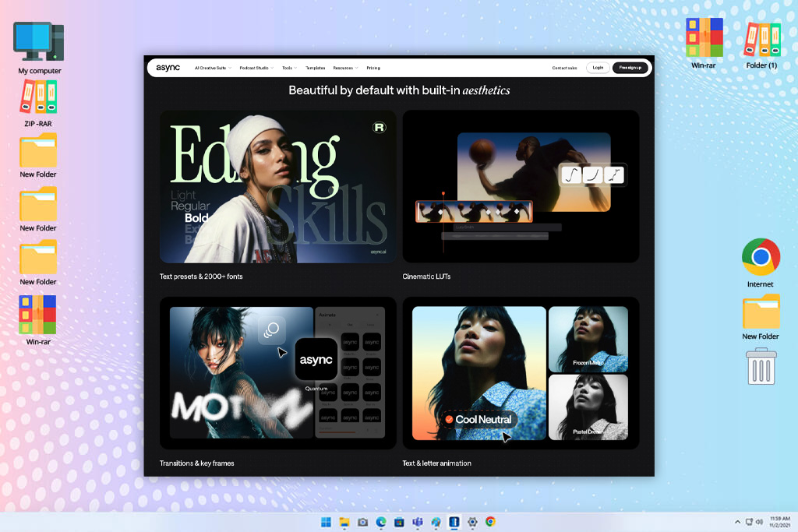Screen dimensions: 798x532
Task: Open the Internet Chrome desktop icon
Action: tap(761, 263)
